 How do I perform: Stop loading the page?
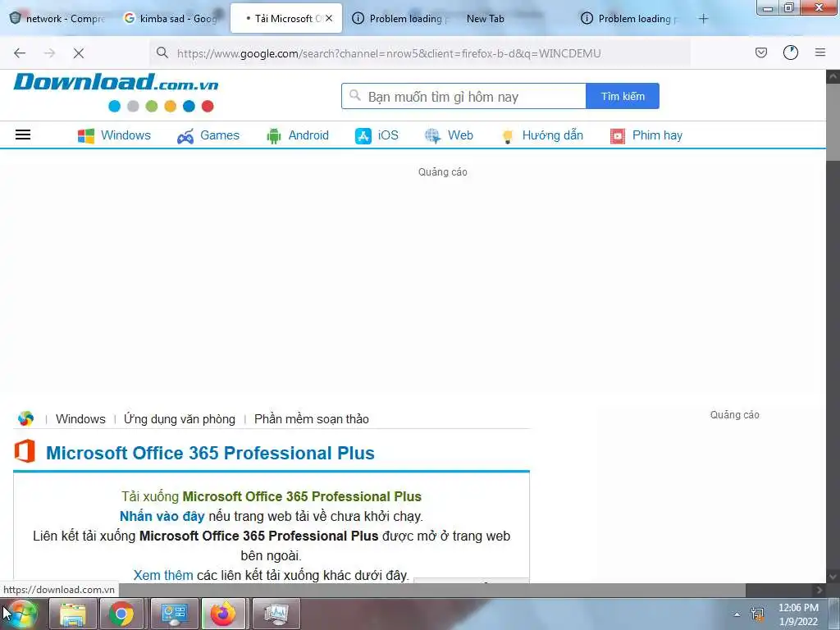coord(78,53)
